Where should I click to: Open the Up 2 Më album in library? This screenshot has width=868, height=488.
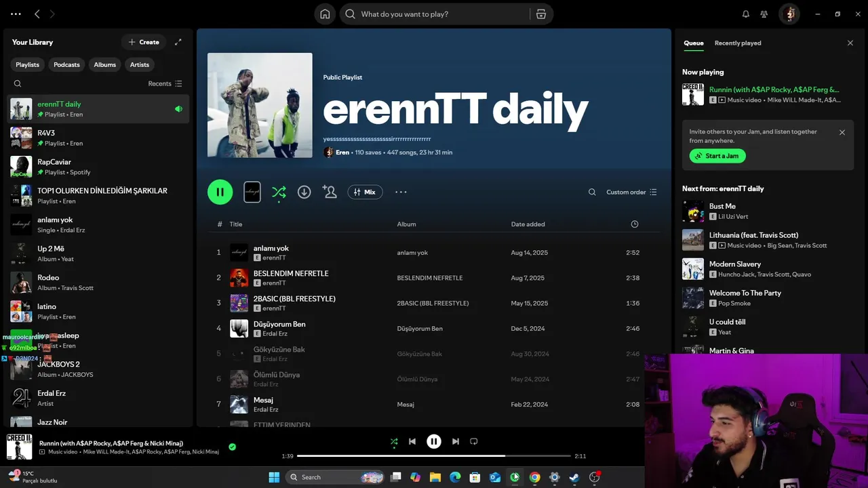[98, 253]
